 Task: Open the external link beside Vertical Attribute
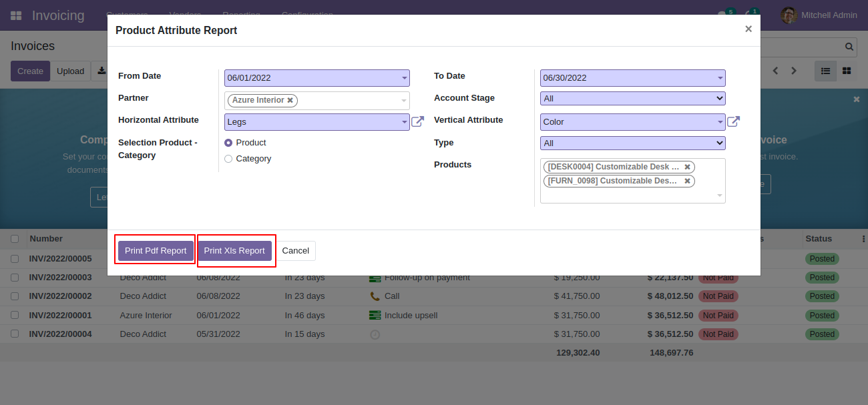tap(733, 121)
